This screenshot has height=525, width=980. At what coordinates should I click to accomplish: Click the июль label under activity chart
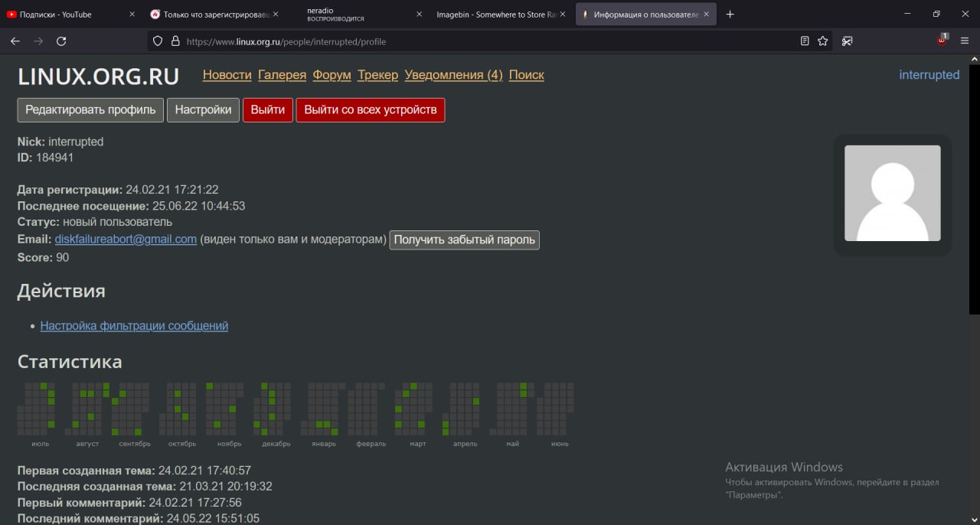41,444
